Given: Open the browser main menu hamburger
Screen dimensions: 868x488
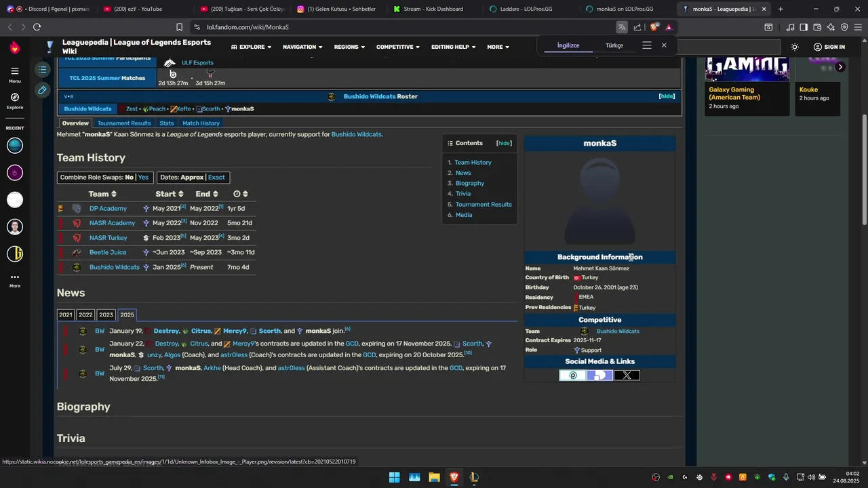Looking at the screenshot, I should tap(858, 27).
